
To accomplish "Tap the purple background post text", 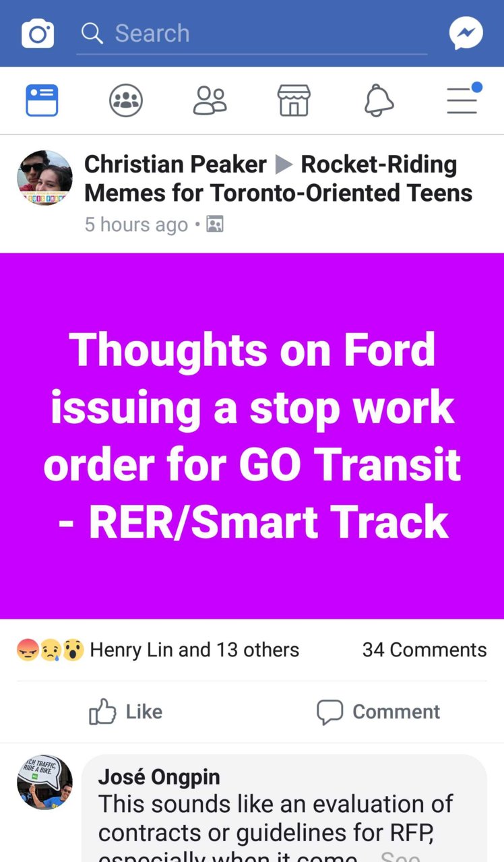I will tap(252, 436).
